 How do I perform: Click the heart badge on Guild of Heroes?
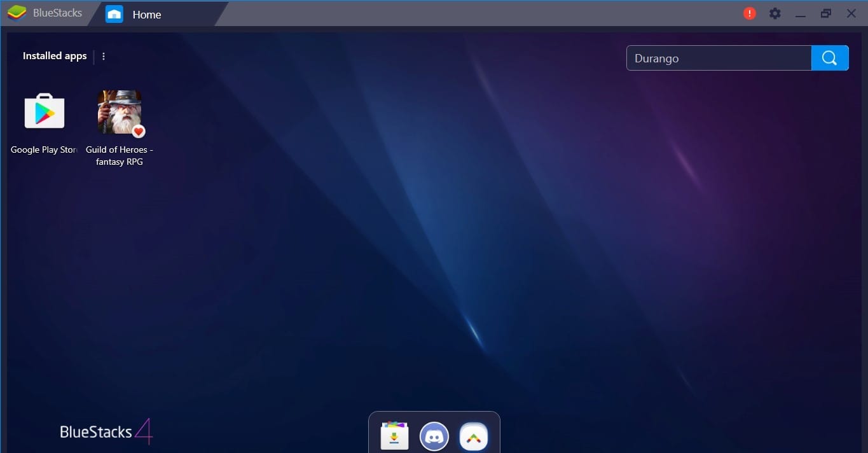pos(139,132)
